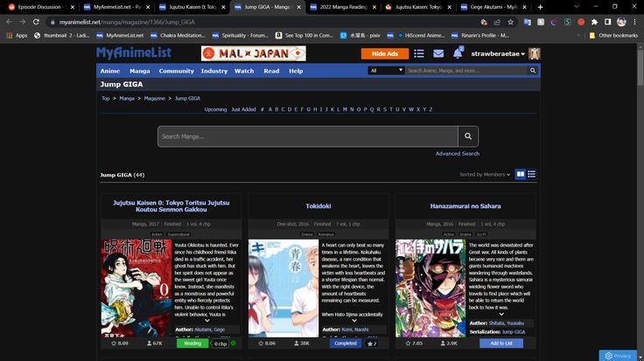Open the notifications bell icon
644x361 pixels.
[x=458, y=53]
